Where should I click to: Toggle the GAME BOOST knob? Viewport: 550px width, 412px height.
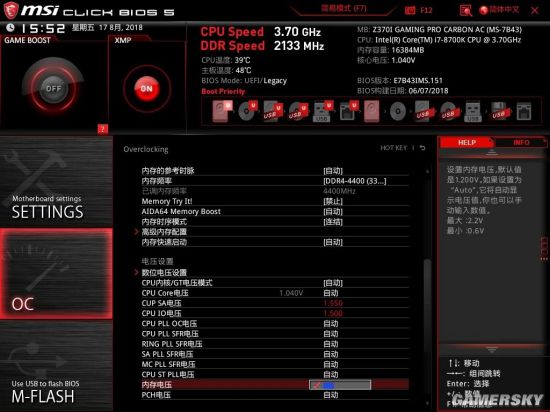pos(53,88)
